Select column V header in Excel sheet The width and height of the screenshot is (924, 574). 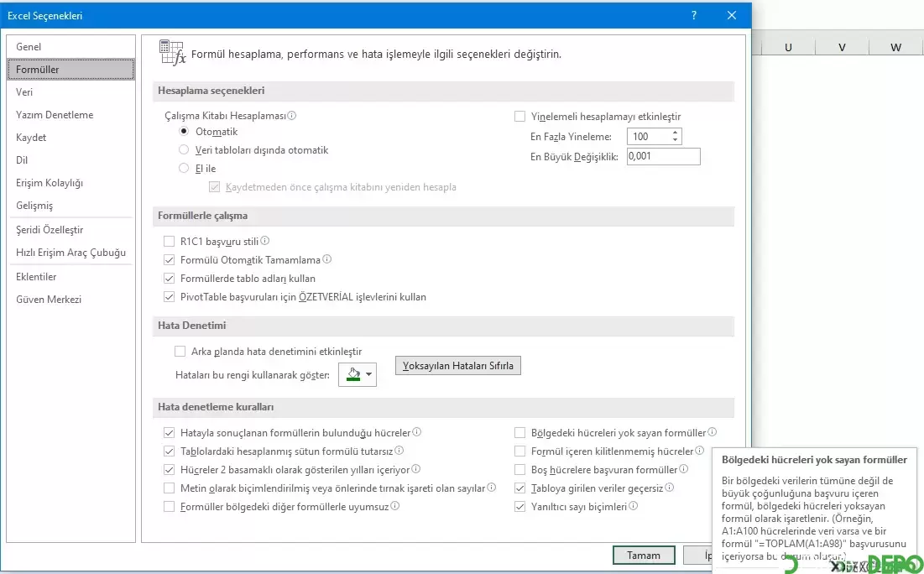point(842,47)
